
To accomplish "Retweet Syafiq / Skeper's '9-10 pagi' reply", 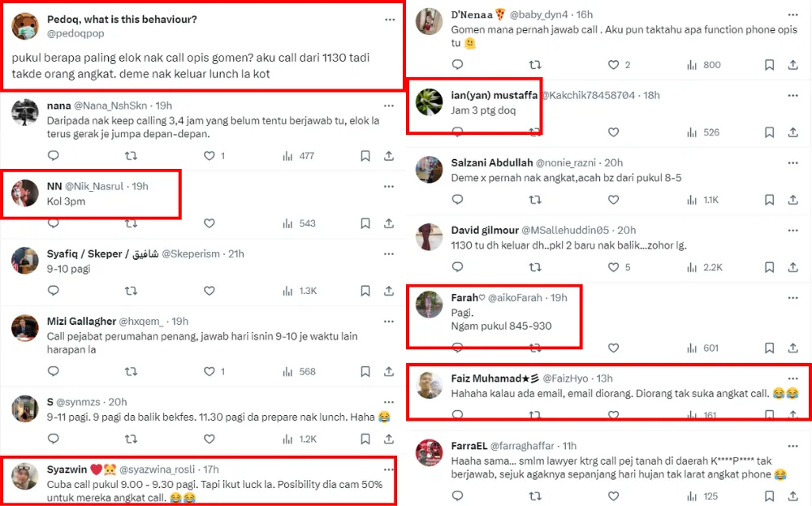I will click(131, 291).
